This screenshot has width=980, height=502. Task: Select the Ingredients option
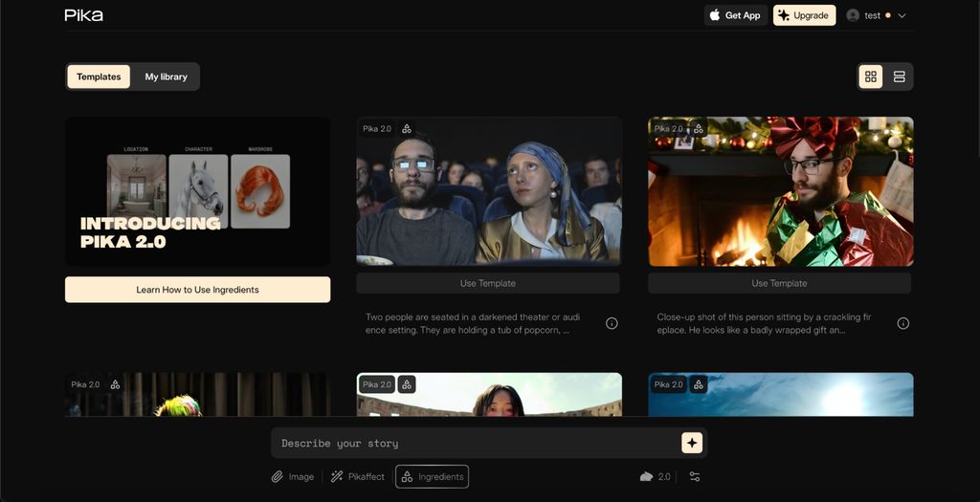432,476
